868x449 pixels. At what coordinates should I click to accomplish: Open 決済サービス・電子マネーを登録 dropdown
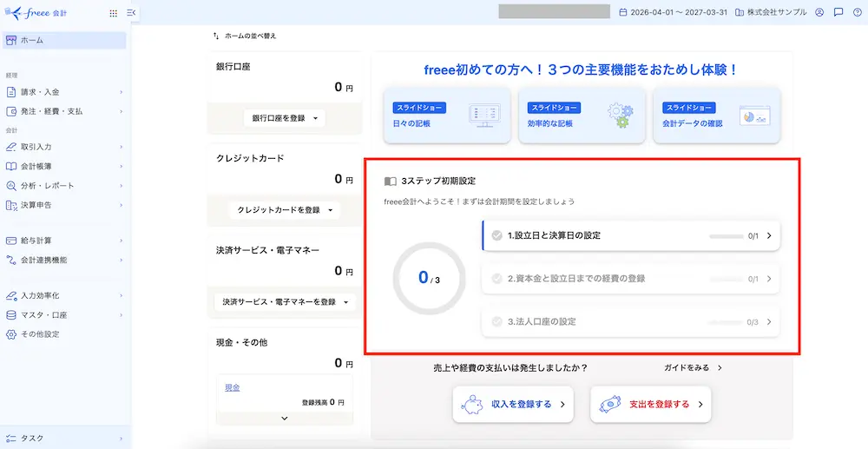[x=285, y=302]
